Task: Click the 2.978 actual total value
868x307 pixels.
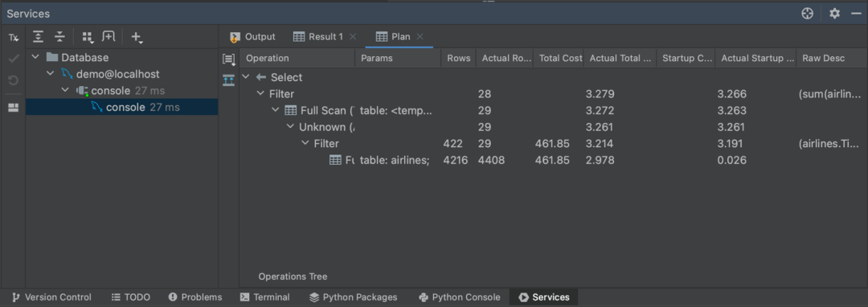Action: [x=600, y=161]
